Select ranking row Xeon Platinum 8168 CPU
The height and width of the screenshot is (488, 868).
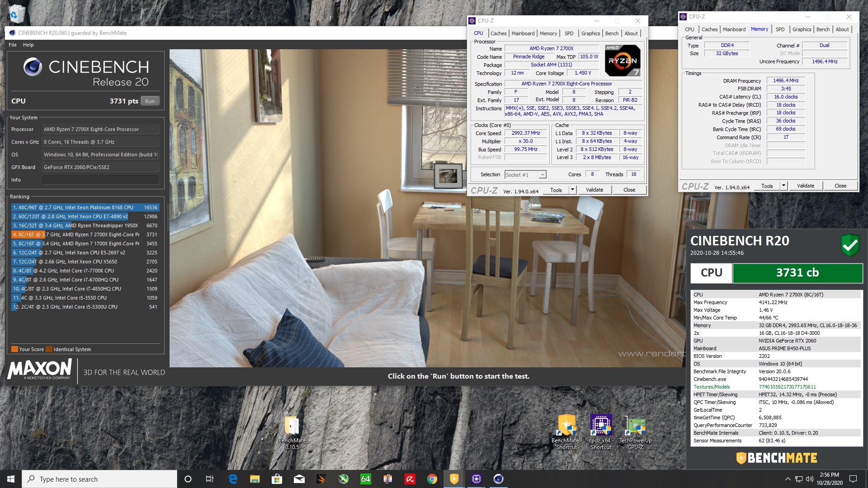point(85,207)
